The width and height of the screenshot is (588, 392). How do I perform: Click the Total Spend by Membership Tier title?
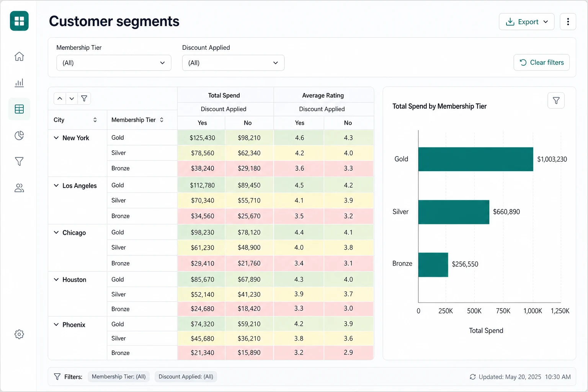click(x=439, y=106)
